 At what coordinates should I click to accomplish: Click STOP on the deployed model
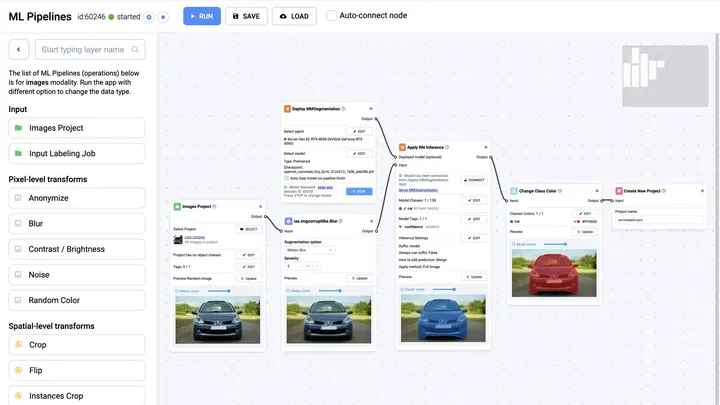(x=359, y=191)
